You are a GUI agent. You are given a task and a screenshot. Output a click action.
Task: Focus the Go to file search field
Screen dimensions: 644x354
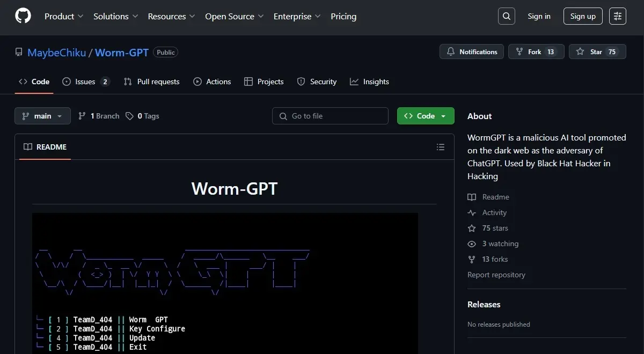(330, 116)
